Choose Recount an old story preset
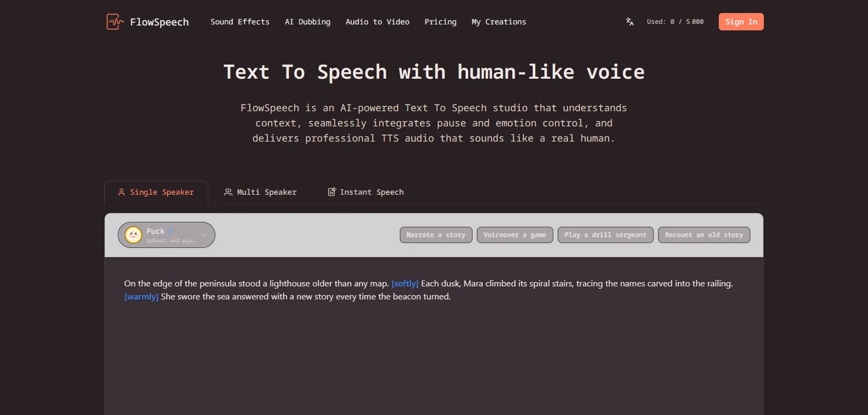 [x=704, y=235]
